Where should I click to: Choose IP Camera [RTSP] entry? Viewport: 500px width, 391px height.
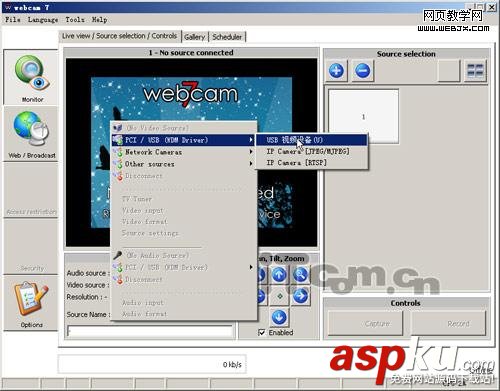pyautogui.click(x=312, y=163)
